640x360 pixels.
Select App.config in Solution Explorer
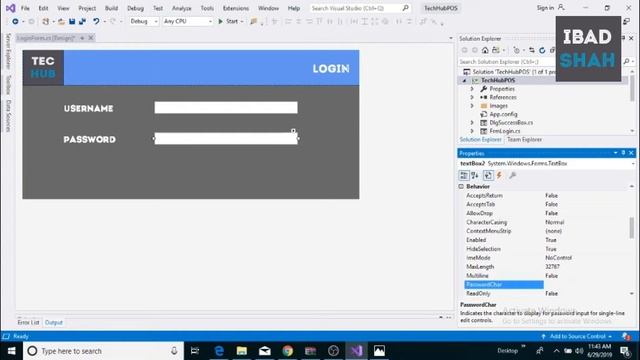pos(503,114)
